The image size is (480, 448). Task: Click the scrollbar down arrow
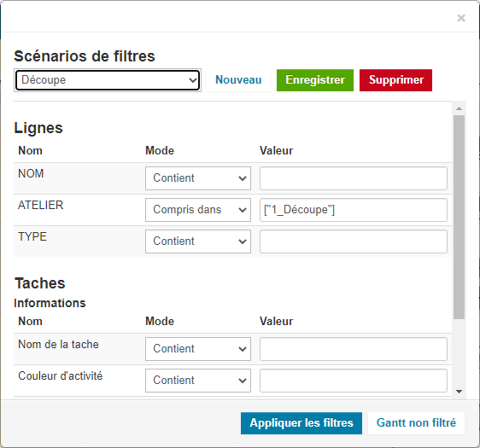pos(459,392)
